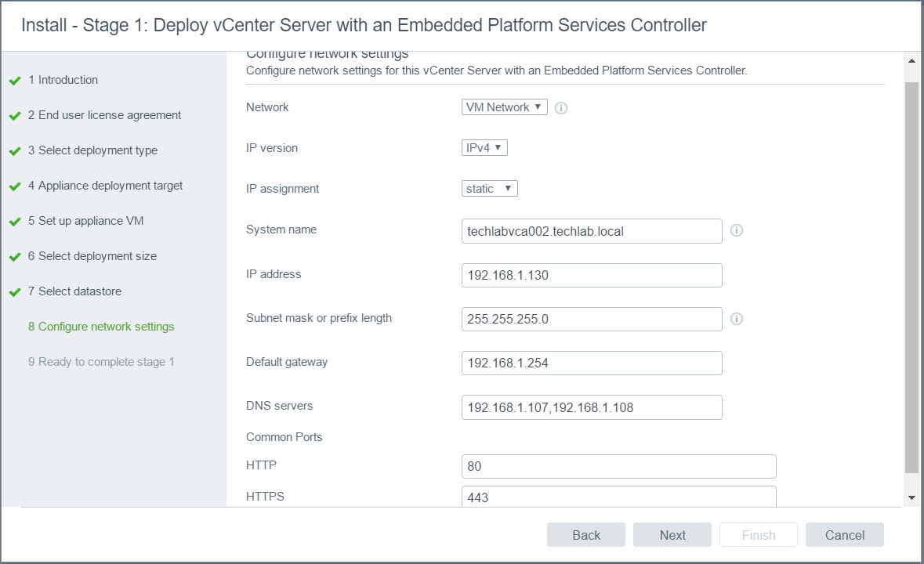The height and width of the screenshot is (564, 924).
Task: Click the scroll down arrow of the scrollbar
Action: 911,497
